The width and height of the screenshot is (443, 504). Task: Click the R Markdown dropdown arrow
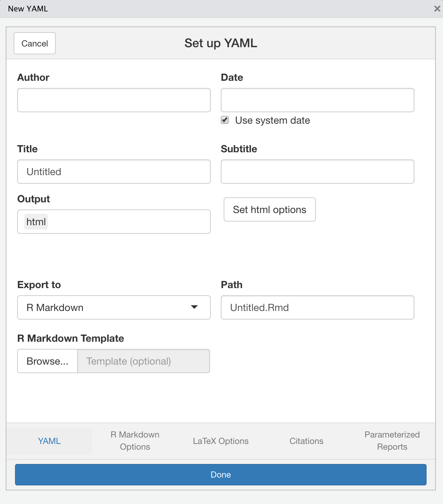[x=194, y=307]
